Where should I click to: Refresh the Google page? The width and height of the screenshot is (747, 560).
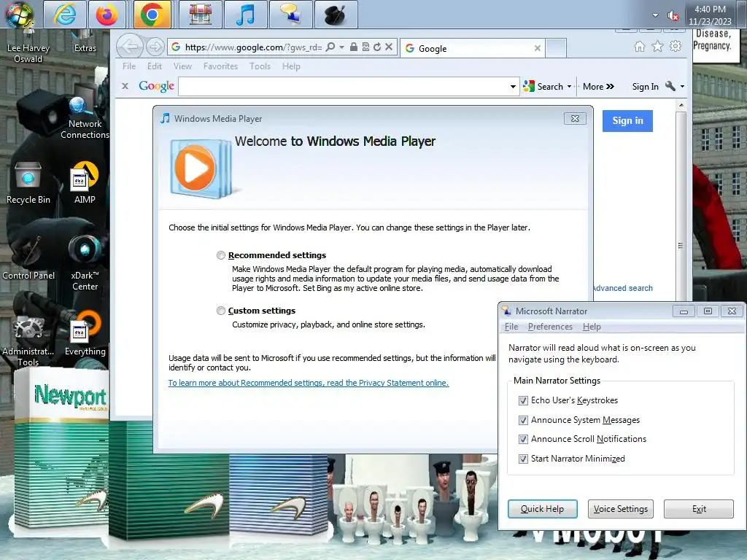pyautogui.click(x=377, y=47)
